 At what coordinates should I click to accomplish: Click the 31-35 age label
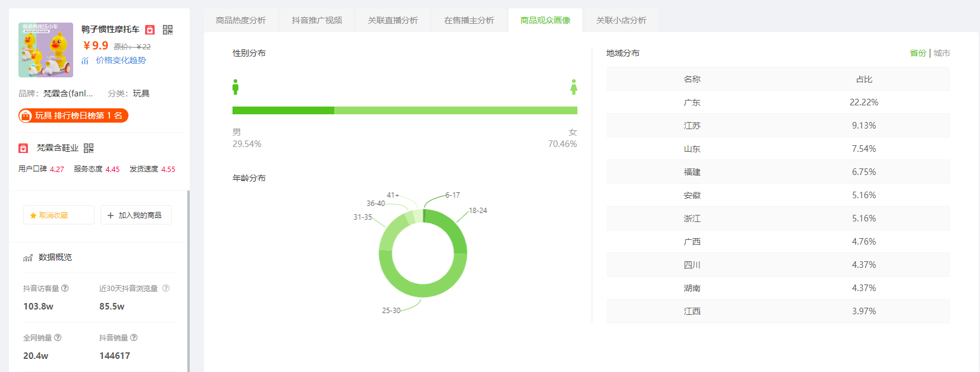pos(363,217)
